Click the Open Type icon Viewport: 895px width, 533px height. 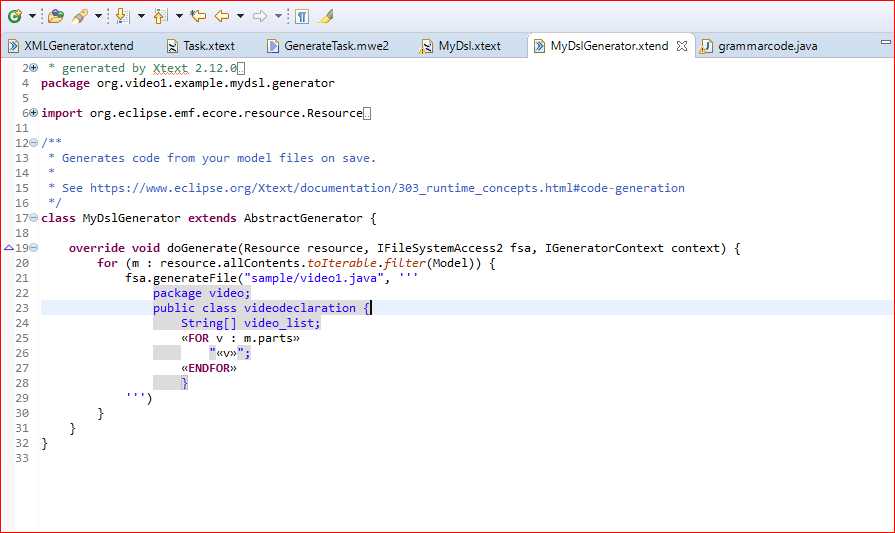click(55, 16)
